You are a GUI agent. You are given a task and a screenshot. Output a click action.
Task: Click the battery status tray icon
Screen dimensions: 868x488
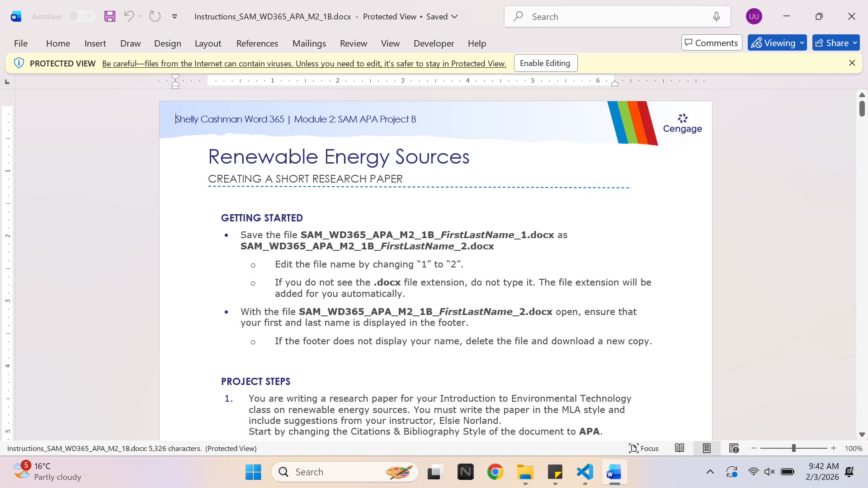pos(788,472)
